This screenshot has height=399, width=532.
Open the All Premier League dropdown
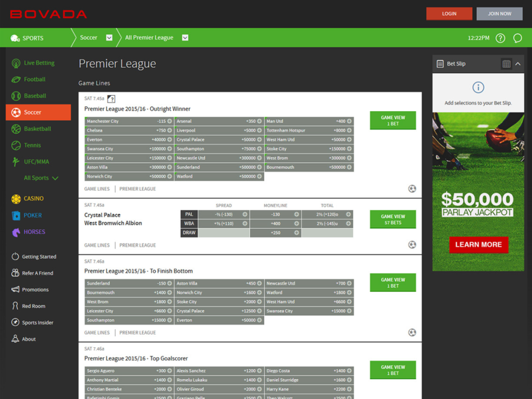coord(186,38)
